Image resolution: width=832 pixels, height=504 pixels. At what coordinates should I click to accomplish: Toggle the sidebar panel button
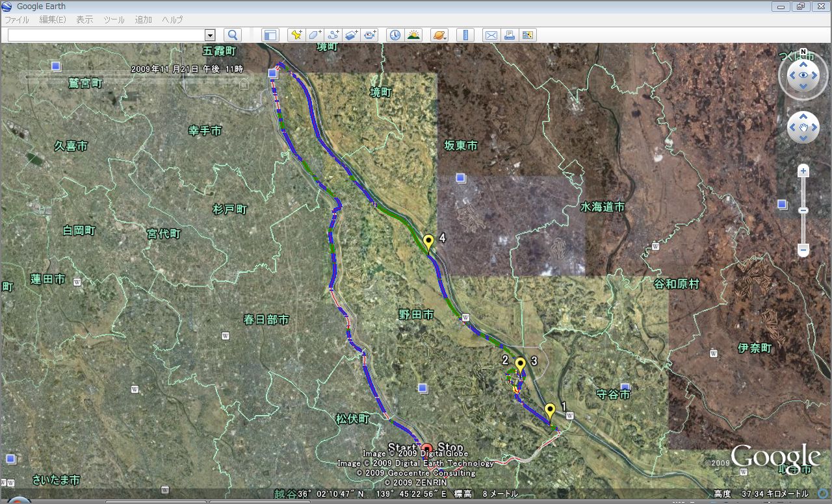270,35
